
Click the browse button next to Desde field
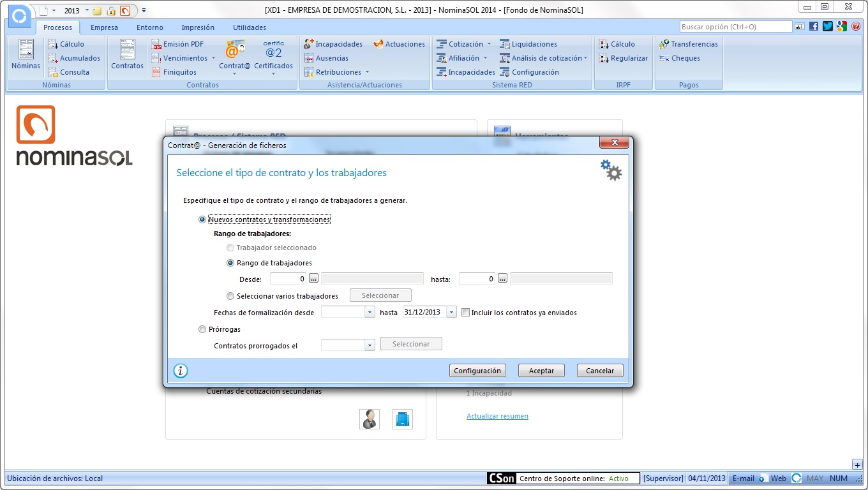tap(313, 278)
